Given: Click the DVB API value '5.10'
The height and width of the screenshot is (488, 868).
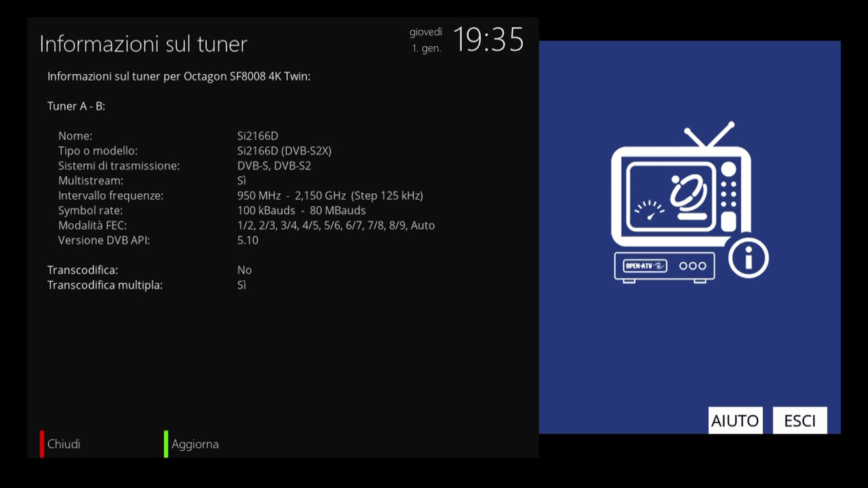Looking at the screenshot, I should click(248, 241).
